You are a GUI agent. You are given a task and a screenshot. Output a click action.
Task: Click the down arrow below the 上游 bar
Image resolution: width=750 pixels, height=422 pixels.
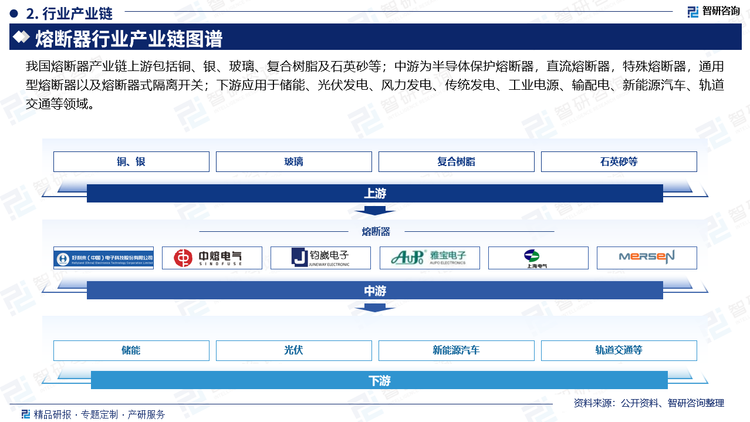pos(375,211)
